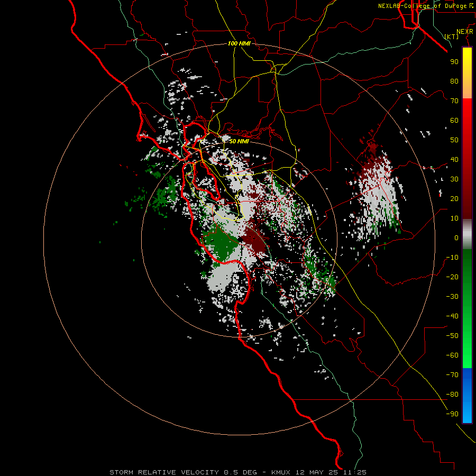Click the positive 60 scale label
The image size is (476, 476).
pyautogui.click(x=454, y=120)
